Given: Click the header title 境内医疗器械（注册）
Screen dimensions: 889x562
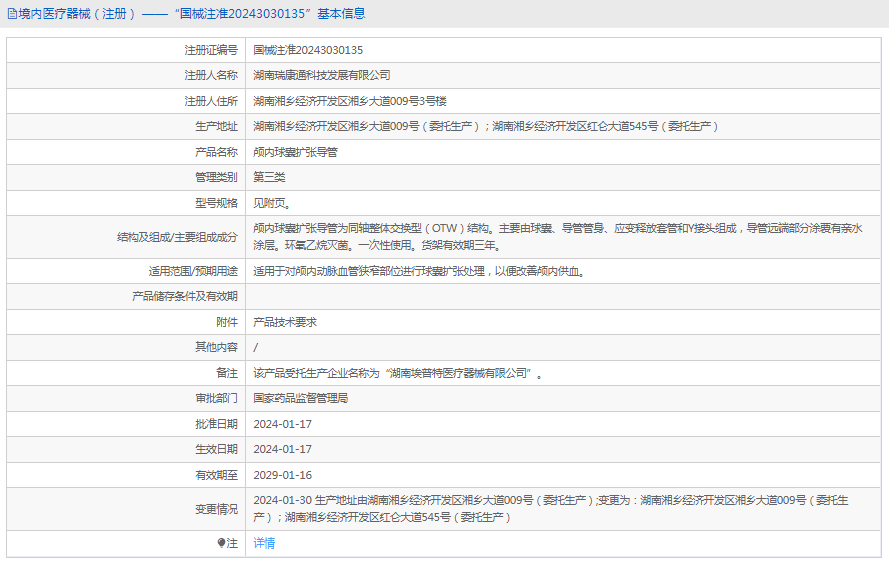Looking at the screenshot, I should point(78,14).
